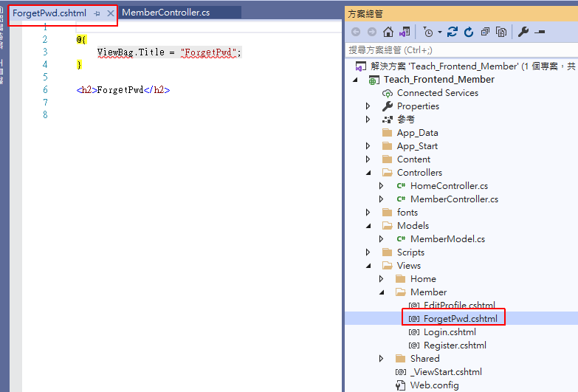Toggle pin on the ForgetPwd.cshtml tab
578x392 pixels.
coord(97,13)
